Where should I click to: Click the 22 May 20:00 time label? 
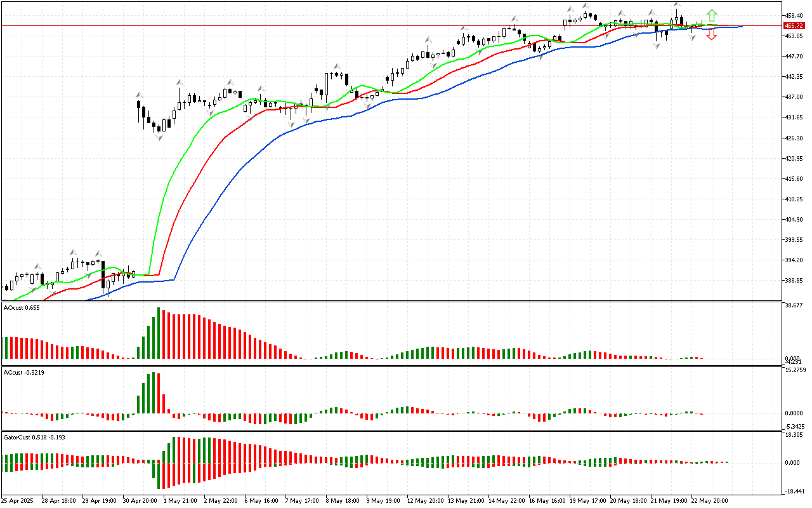click(x=708, y=500)
